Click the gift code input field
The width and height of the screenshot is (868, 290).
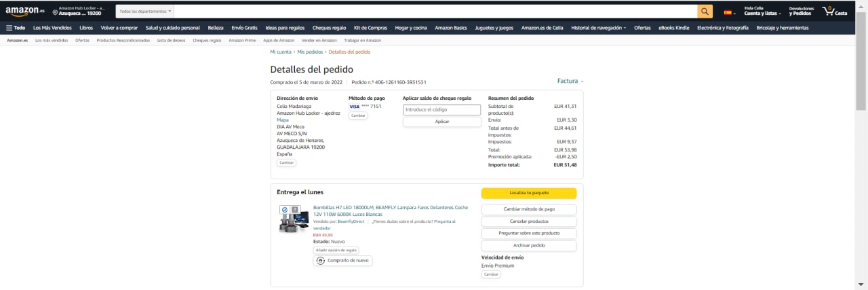[x=441, y=109]
